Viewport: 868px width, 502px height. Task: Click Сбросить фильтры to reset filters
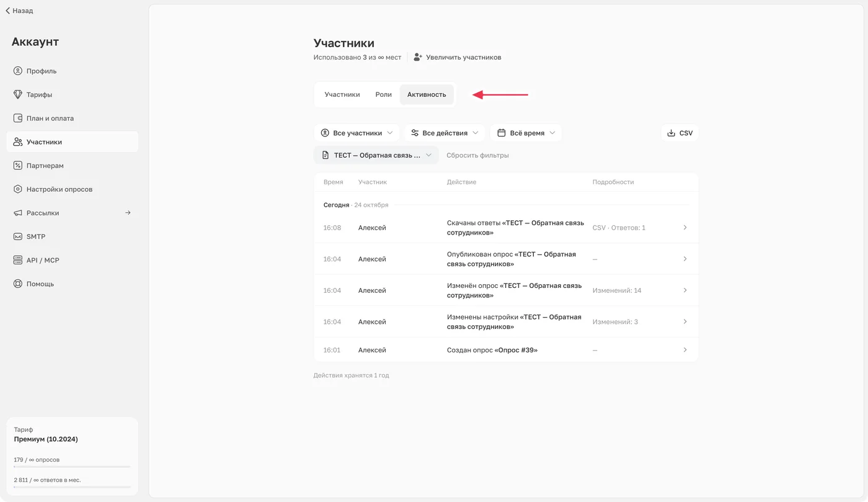click(477, 155)
